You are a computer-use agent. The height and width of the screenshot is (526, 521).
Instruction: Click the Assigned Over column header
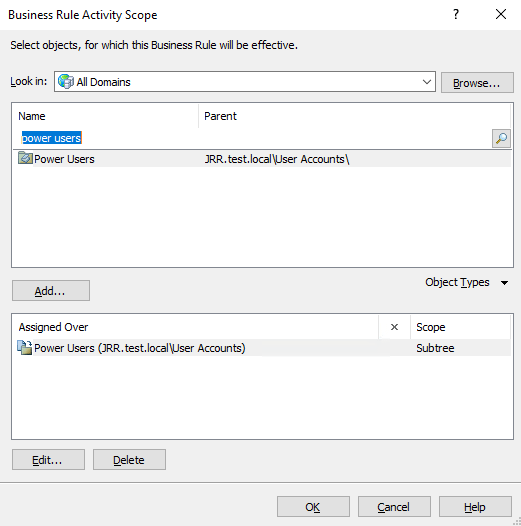(x=196, y=327)
